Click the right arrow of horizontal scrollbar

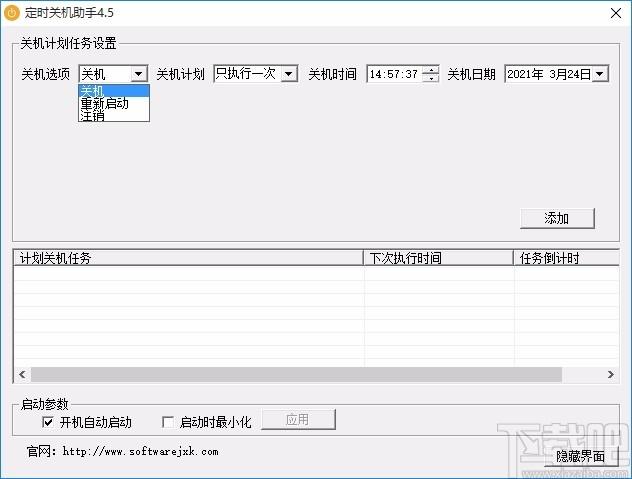(611, 375)
